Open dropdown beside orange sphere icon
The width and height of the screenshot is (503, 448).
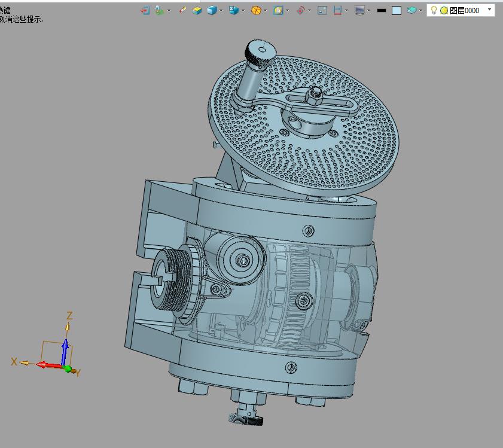click(265, 11)
